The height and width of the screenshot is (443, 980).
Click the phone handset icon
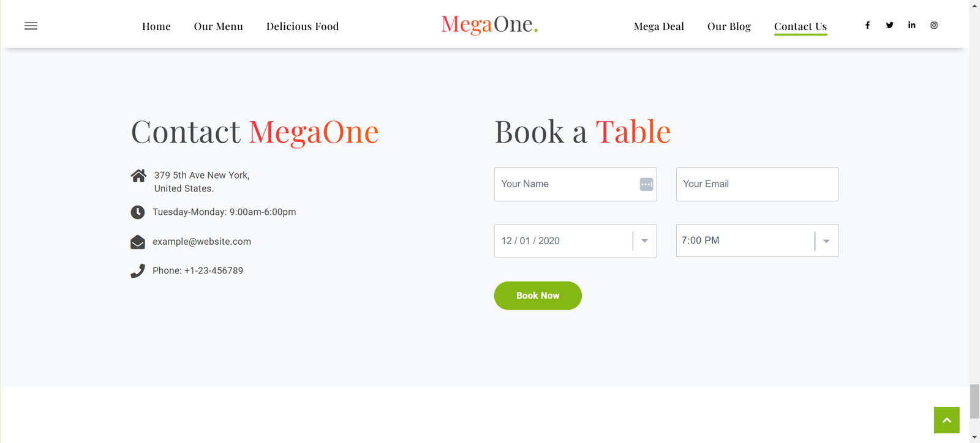138,271
